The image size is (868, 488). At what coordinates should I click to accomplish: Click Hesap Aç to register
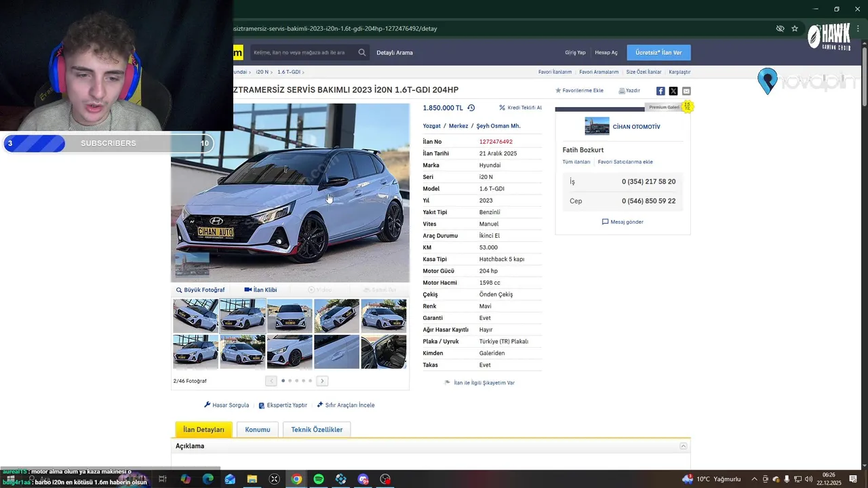pyautogui.click(x=606, y=52)
